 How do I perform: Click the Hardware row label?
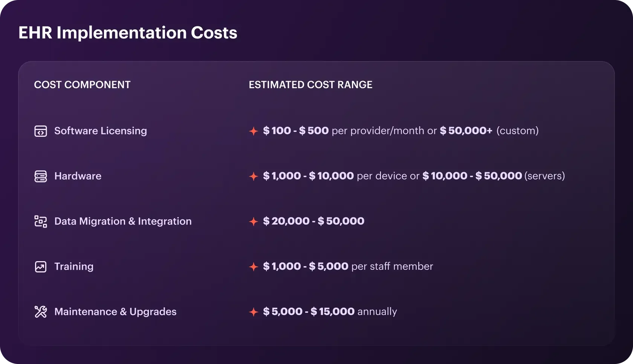tap(78, 176)
